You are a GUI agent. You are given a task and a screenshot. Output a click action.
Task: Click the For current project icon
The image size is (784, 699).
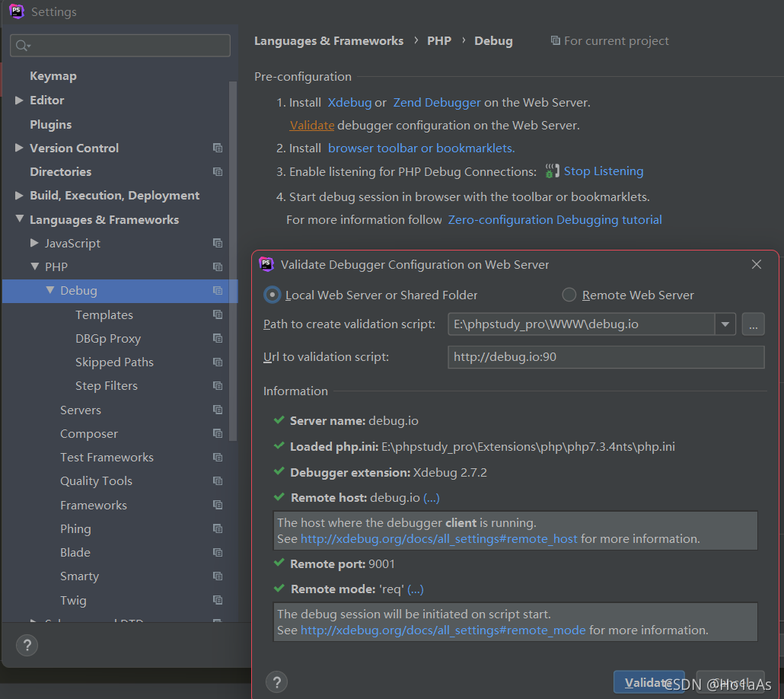(x=555, y=40)
